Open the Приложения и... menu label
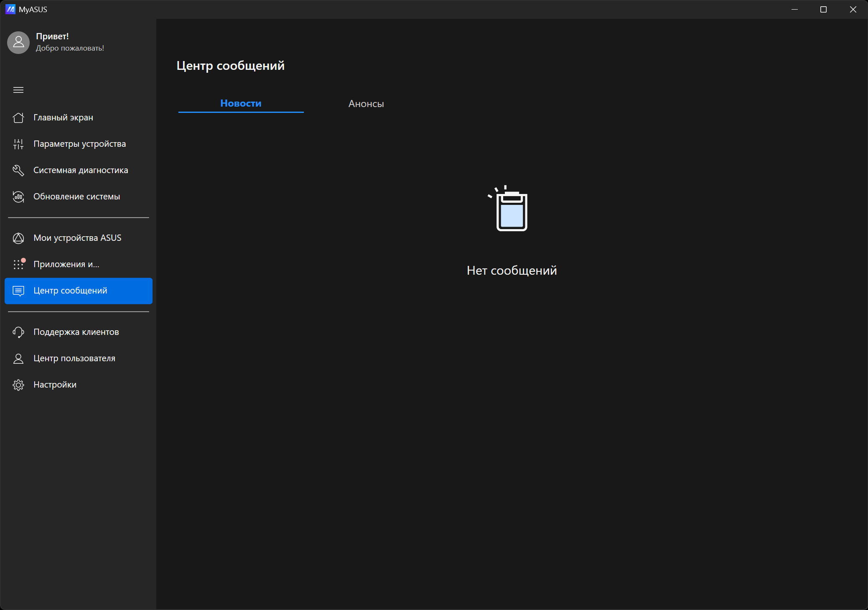Image resolution: width=868 pixels, height=610 pixels. tap(66, 264)
